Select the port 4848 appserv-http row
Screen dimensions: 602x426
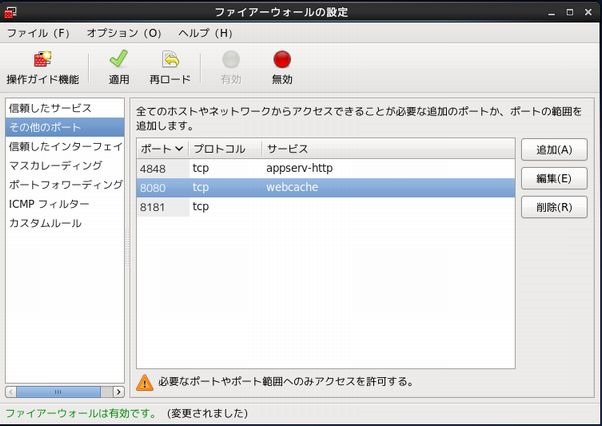point(325,168)
